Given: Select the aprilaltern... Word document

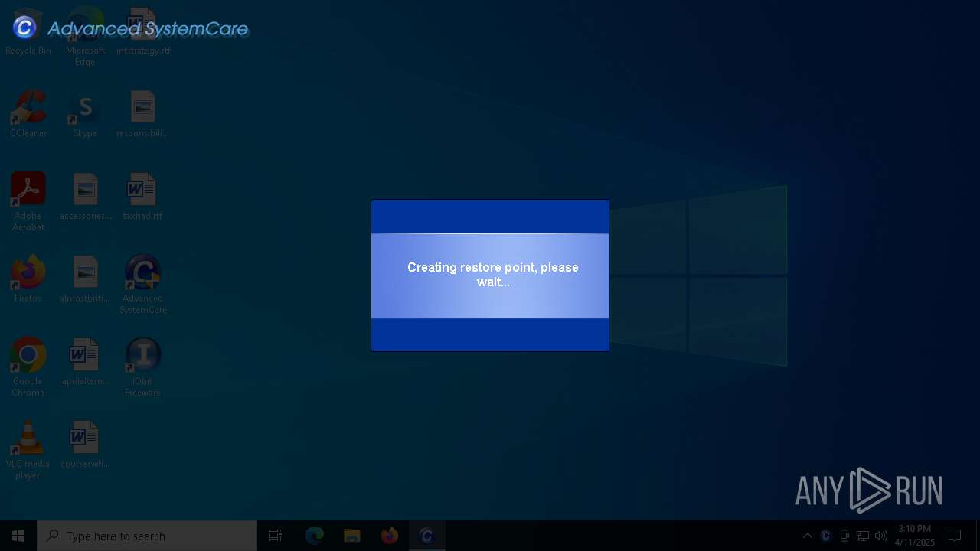Looking at the screenshot, I should [x=85, y=361].
